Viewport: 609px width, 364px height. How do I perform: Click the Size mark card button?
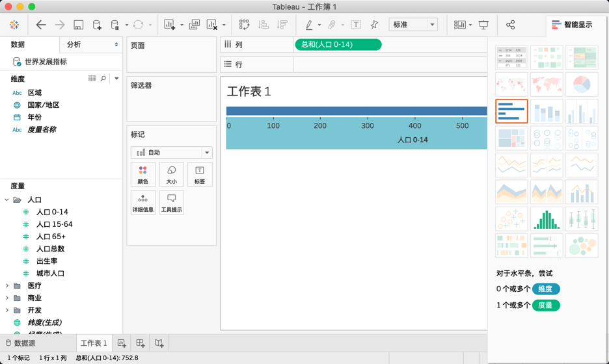171,175
